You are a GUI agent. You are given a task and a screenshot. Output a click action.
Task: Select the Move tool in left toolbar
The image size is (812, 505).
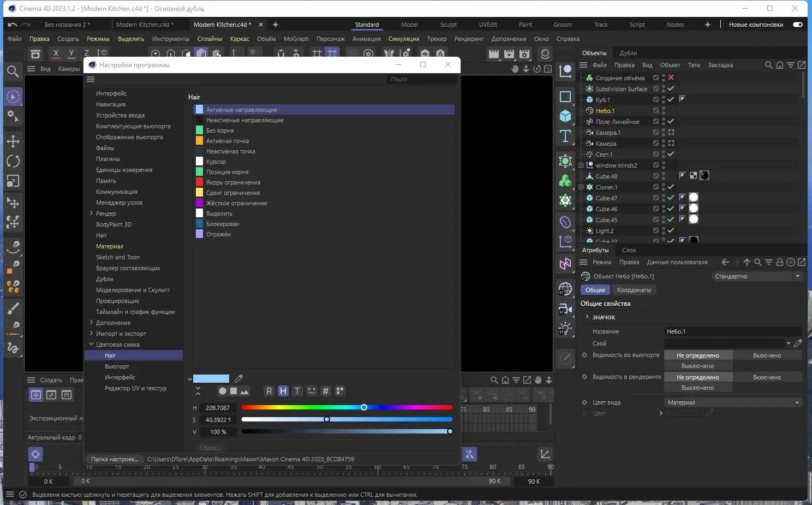[x=13, y=141]
